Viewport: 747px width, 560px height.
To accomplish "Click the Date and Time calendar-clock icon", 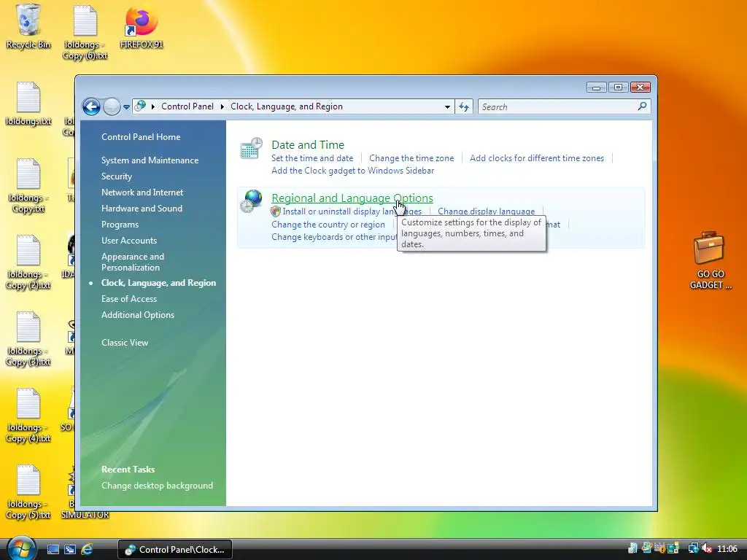I will [251, 148].
